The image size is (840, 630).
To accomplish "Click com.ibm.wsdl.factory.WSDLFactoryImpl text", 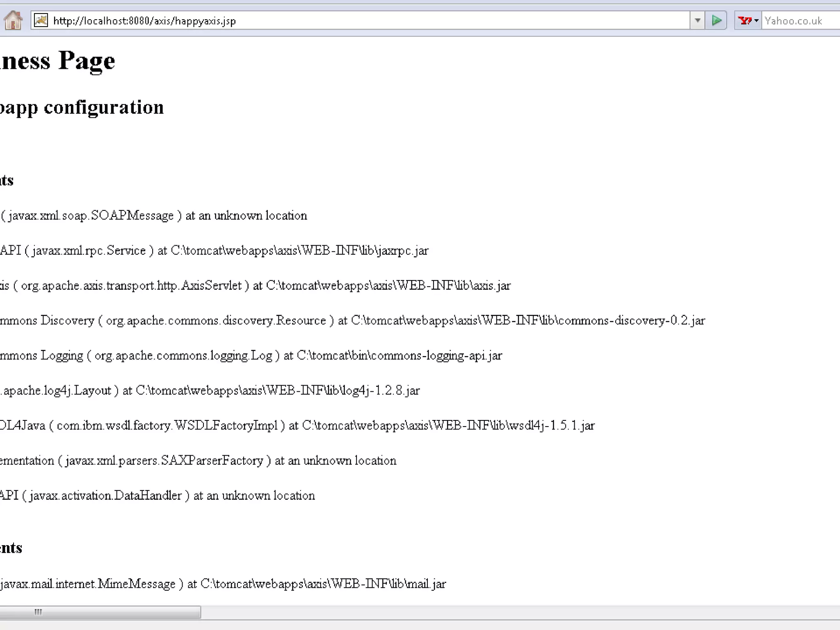I will [167, 425].
